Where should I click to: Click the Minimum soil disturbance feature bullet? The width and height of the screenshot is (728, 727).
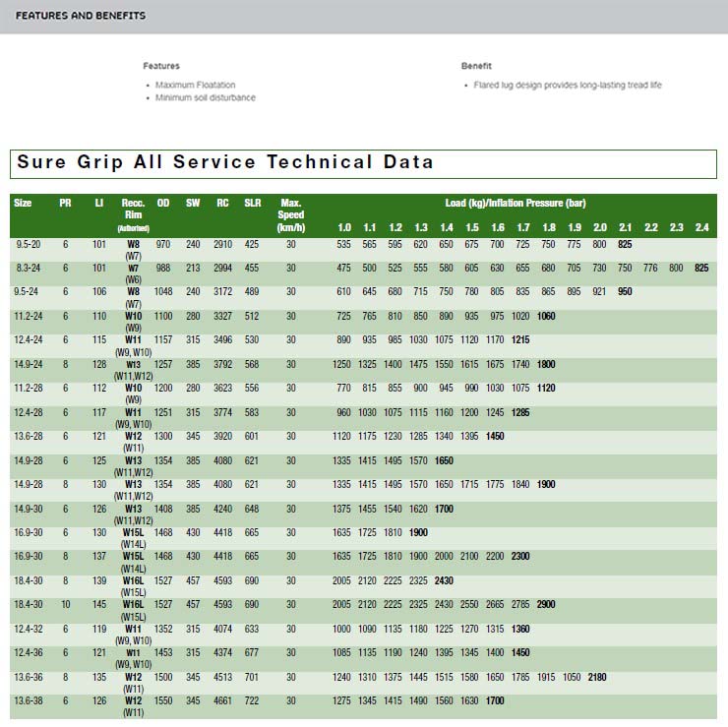pyautogui.click(x=205, y=97)
